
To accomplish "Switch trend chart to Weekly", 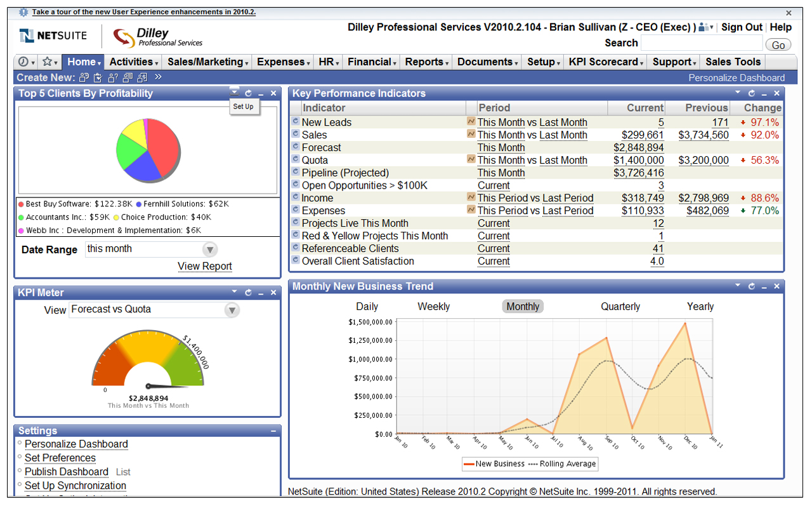I will coord(434,307).
